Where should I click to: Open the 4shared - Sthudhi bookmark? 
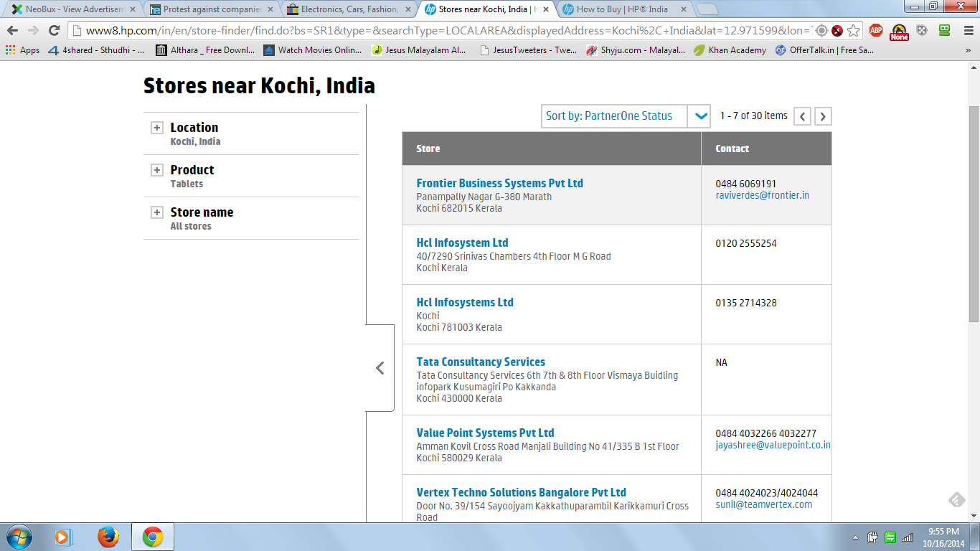(x=96, y=50)
